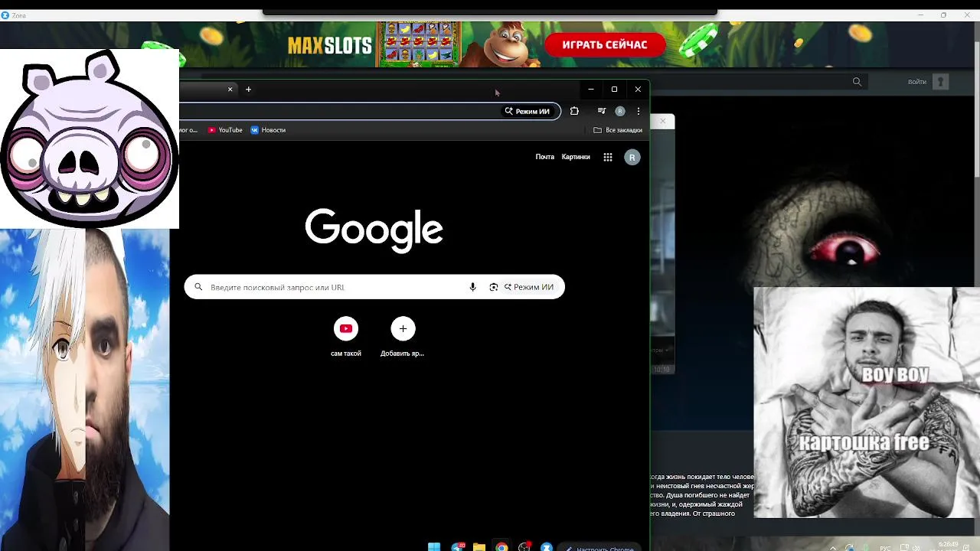Open the Почта link on Google page
This screenshot has width=980, height=551.
545,157
